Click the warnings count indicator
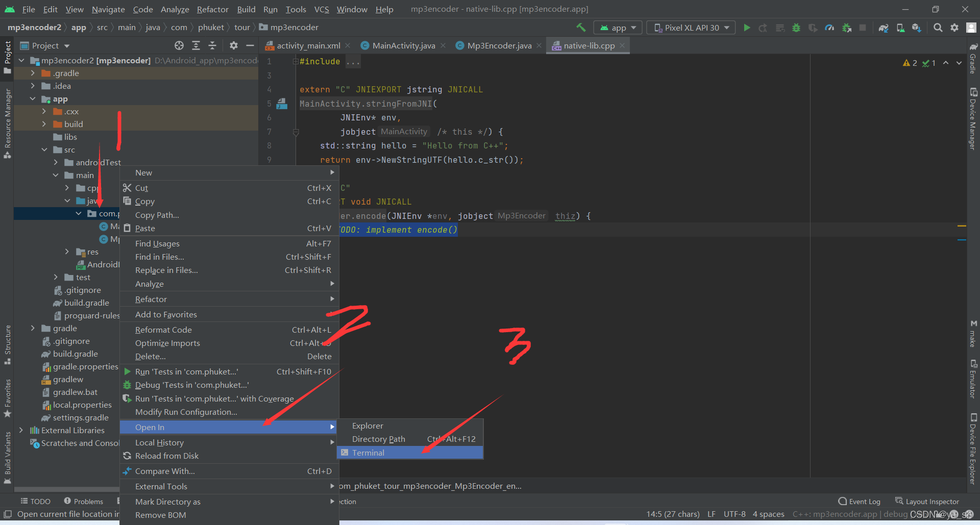Screen dimensions: 980x525 (910, 63)
